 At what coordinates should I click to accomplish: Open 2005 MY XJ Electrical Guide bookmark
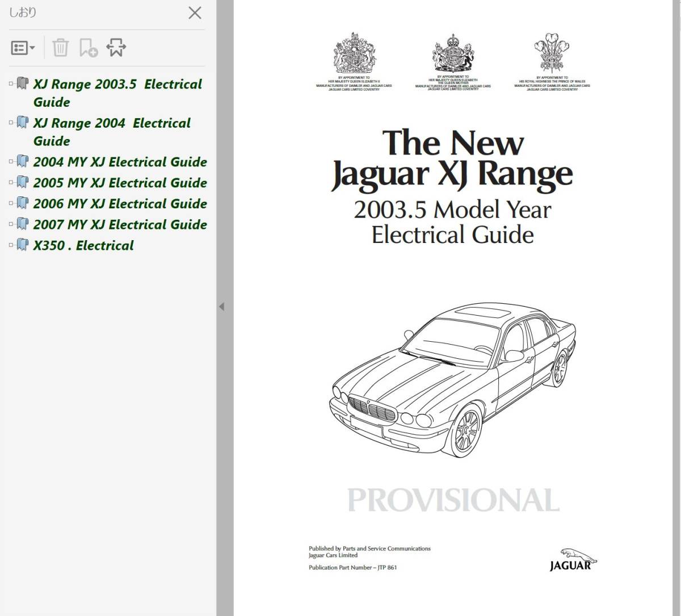point(120,183)
